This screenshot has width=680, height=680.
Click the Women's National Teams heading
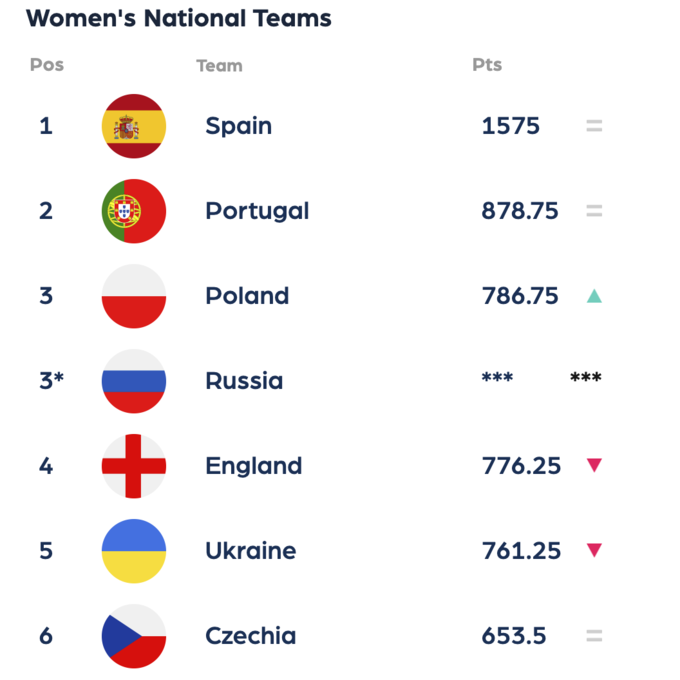tap(178, 18)
